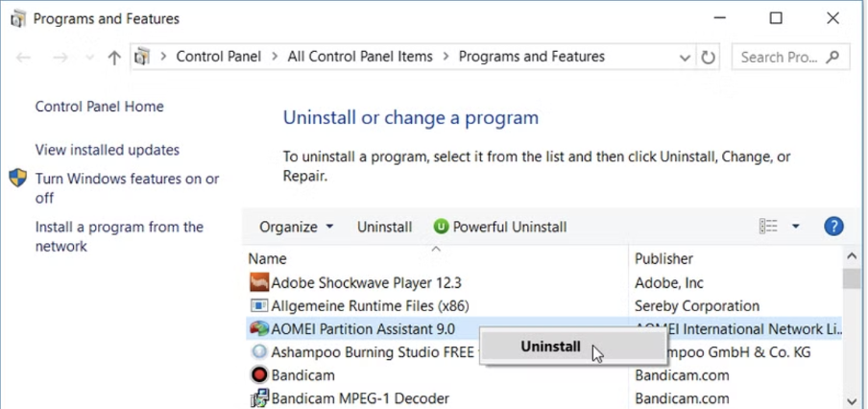Open Control Panel Home link

(x=99, y=107)
